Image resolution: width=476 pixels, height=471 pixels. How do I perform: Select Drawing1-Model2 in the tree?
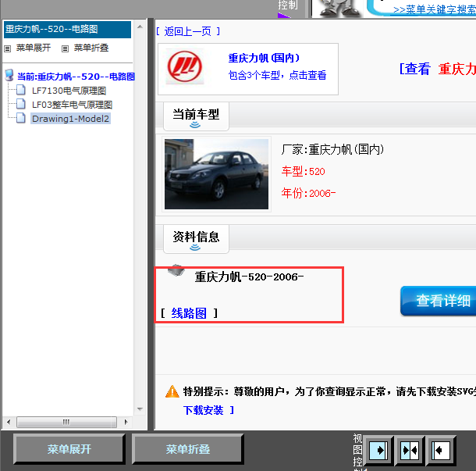click(70, 119)
